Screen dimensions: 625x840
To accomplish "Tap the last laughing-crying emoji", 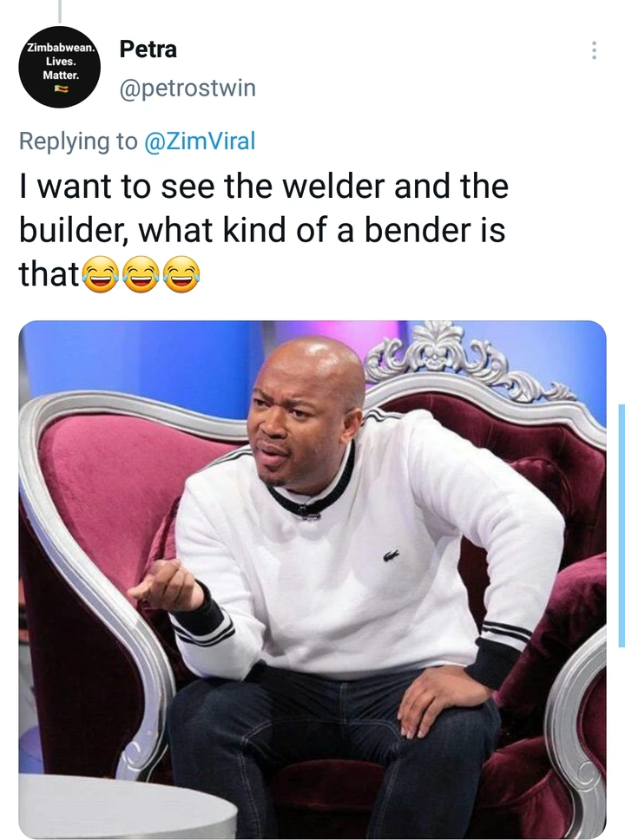I will click(x=181, y=274).
